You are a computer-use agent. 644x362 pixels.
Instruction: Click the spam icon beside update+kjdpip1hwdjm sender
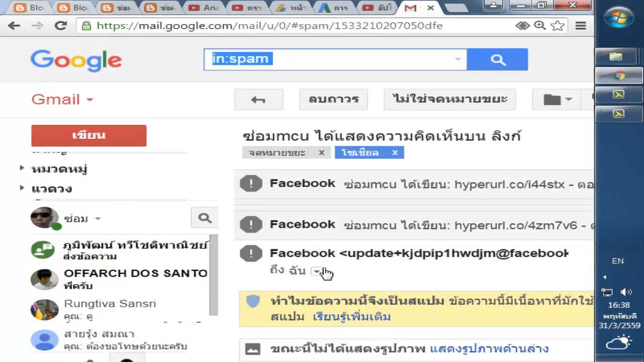point(251,253)
